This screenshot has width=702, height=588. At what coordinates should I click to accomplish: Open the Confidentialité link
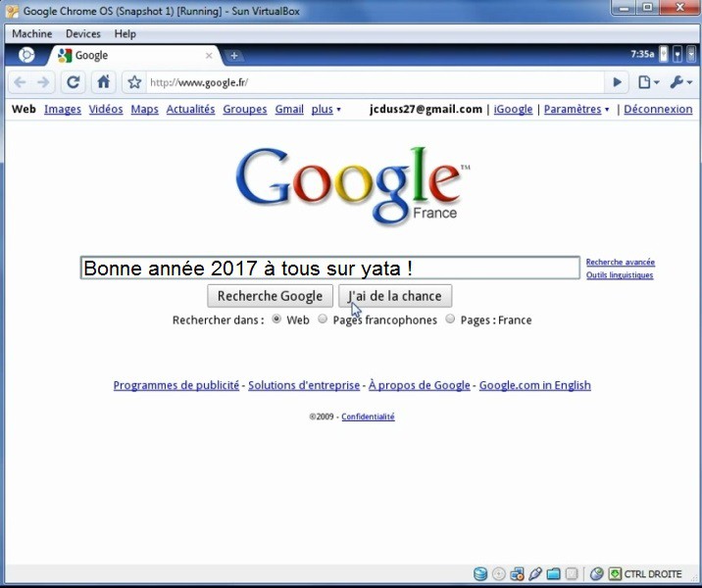pos(368,416)
